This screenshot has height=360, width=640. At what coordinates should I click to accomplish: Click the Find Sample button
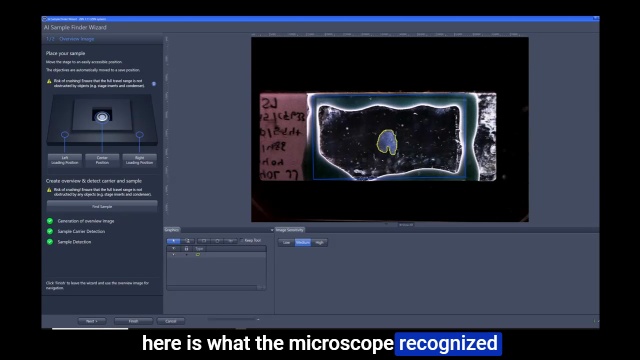tap(102, 207)
